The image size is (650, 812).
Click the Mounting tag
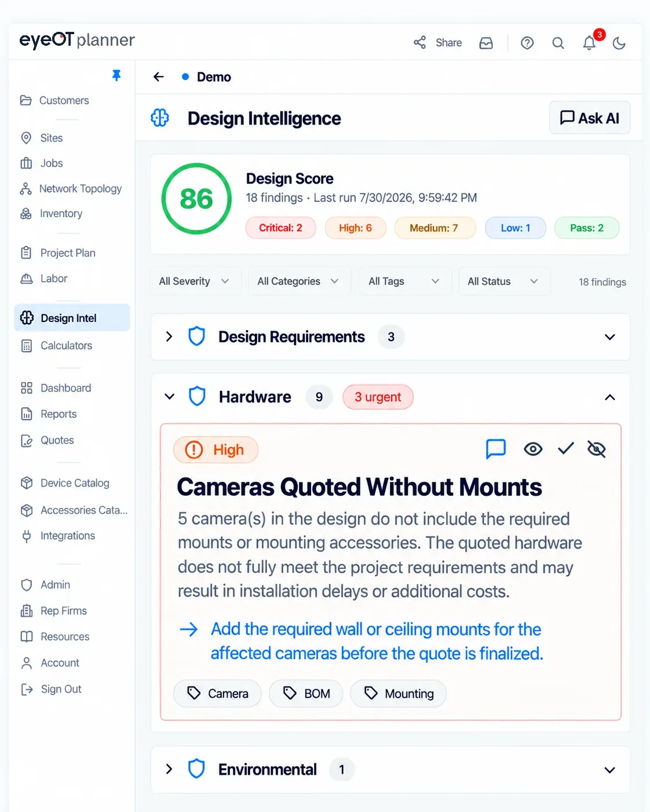(399, 693)
